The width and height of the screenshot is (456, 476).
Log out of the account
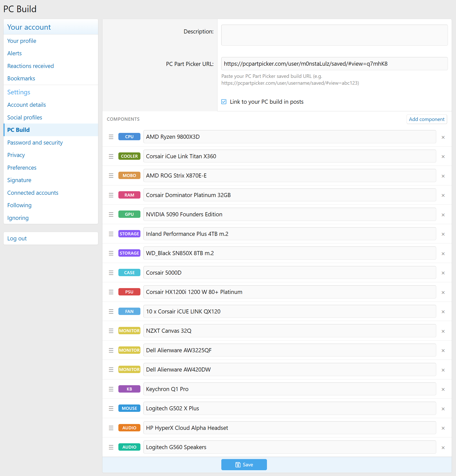click(x=17, y=238)
